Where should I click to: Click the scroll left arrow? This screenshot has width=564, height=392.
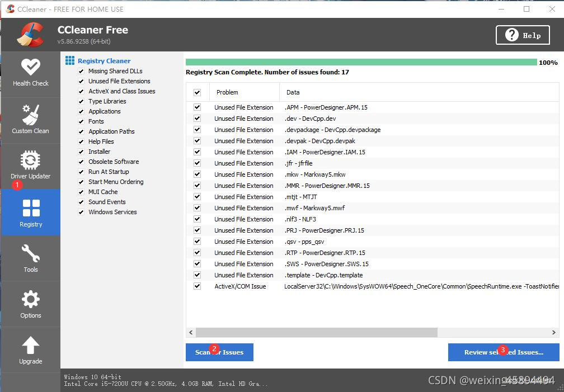pos(191,332)
